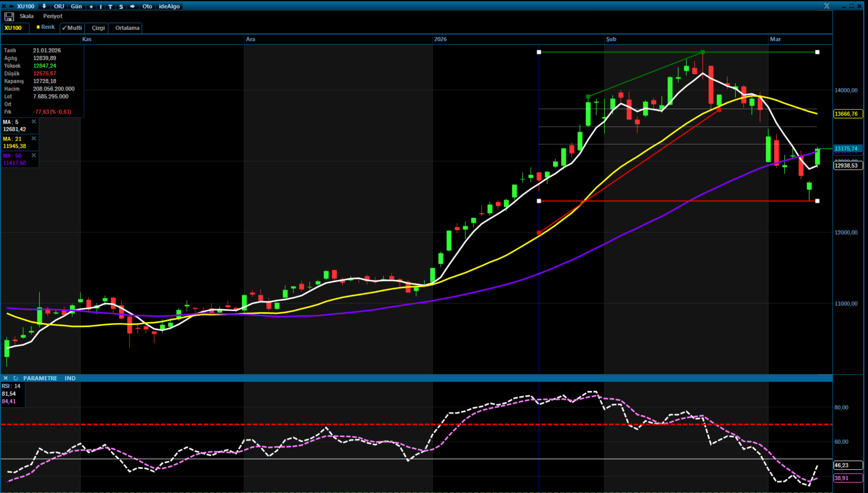Image resolution: width=868 pixels, height=493 pixels.
Task: Open the Skala menu
Action: (26, 16)
